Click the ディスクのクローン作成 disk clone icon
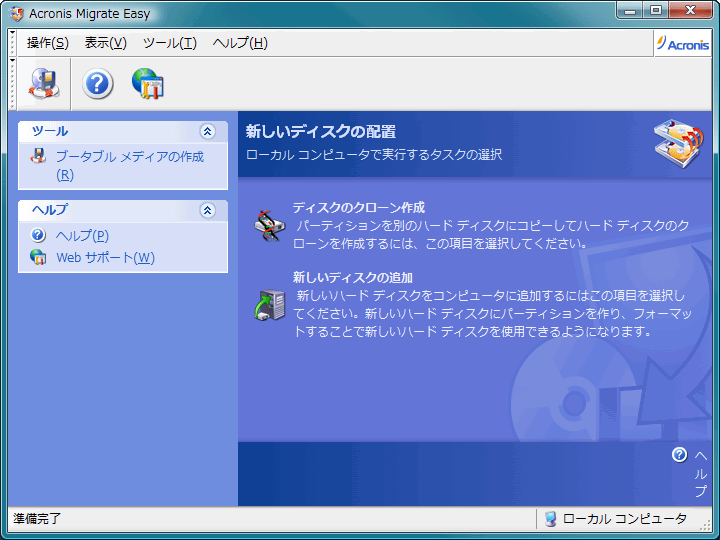This screenshot has height=540, width=720. tap(270, 225)
